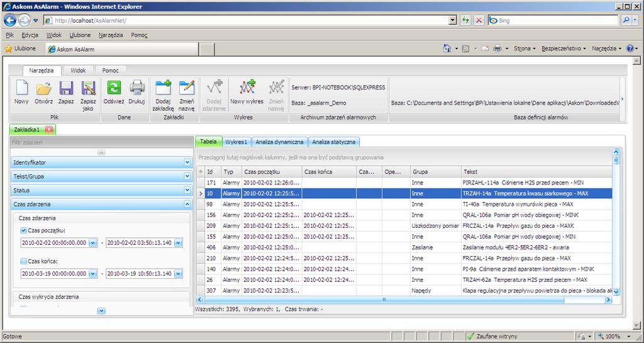This screenshot has width=644, height=343.
Task: Create a chart with Nowy wykres
Action: (247, 87)
